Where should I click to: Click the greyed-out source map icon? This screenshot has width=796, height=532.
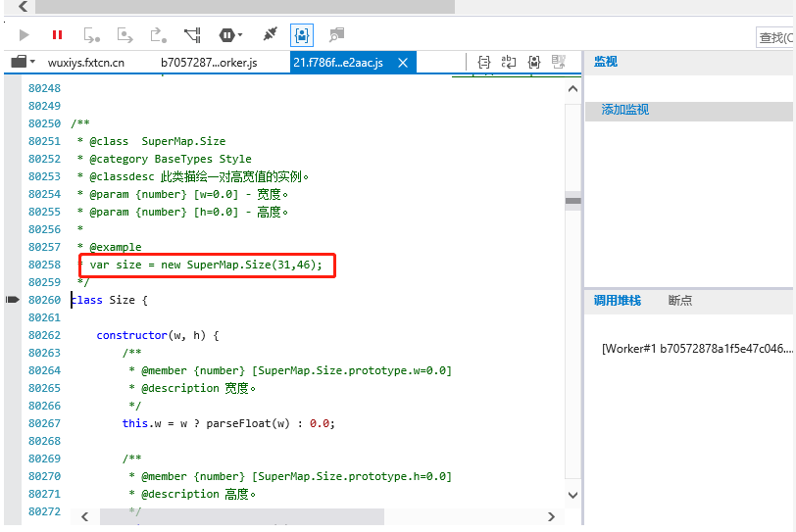[559, 62]
